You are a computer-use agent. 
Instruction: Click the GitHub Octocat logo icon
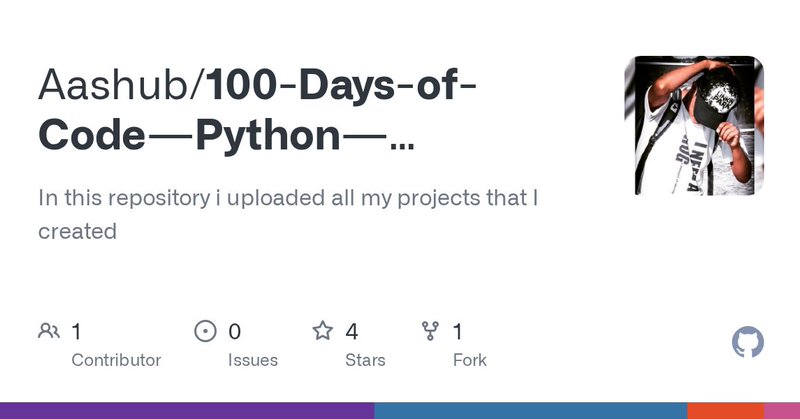748,342
